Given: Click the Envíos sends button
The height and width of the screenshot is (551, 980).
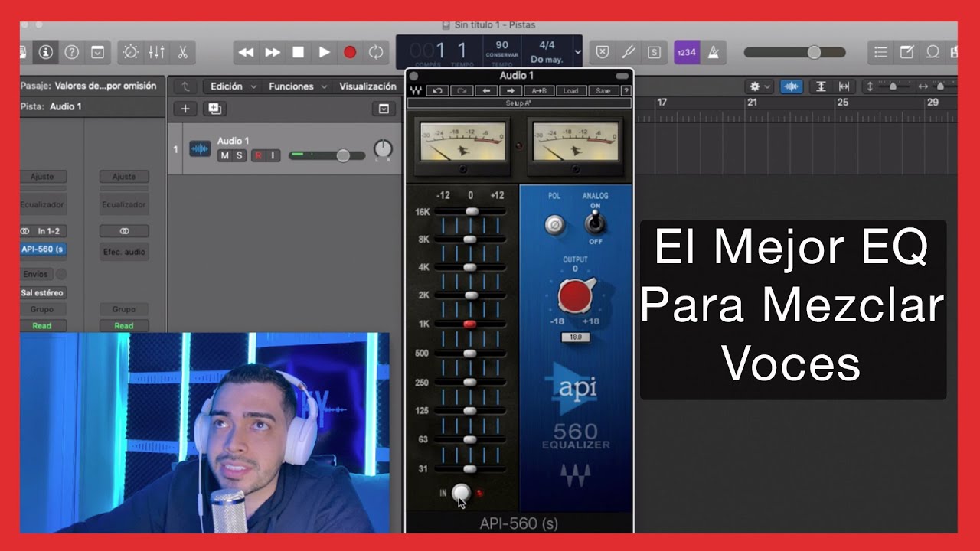Looking at the screenshot, I should point(36,274).
